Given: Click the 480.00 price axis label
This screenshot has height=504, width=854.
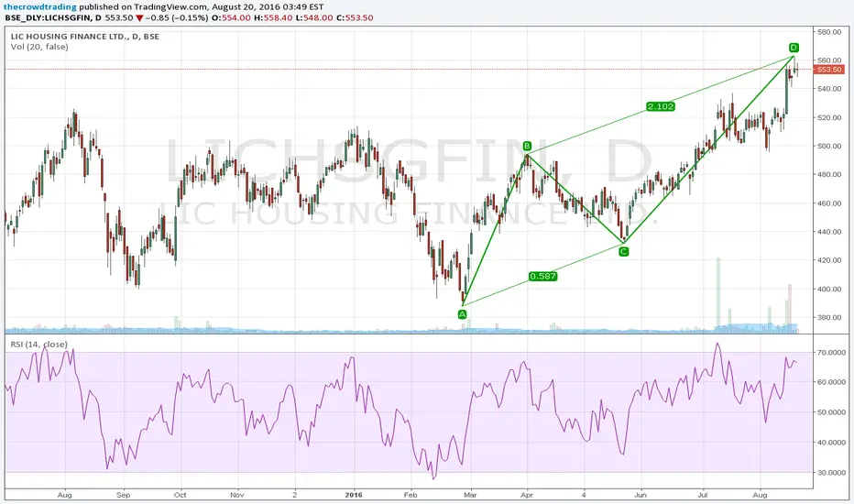Looking at the screenshot, I should [x=829, y=174].
